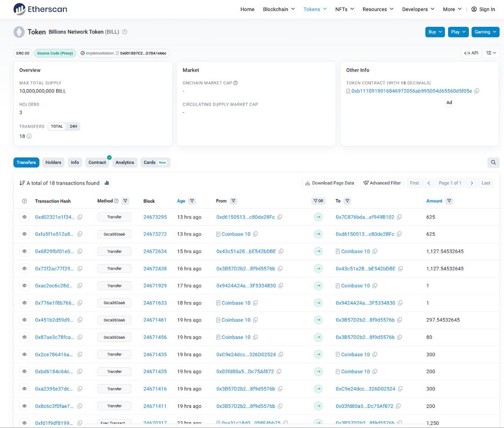
Task: Open the Home menu item
Action: 247,9
